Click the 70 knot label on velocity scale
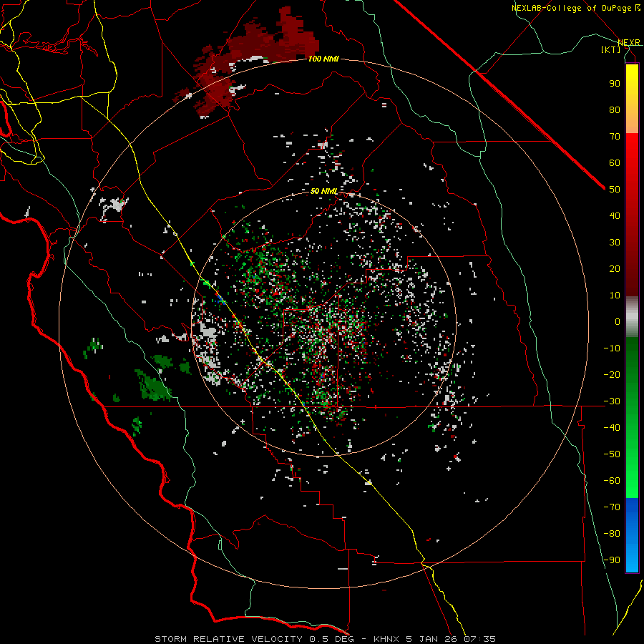The width and height of the screenshot is (644, 644). 615,137
